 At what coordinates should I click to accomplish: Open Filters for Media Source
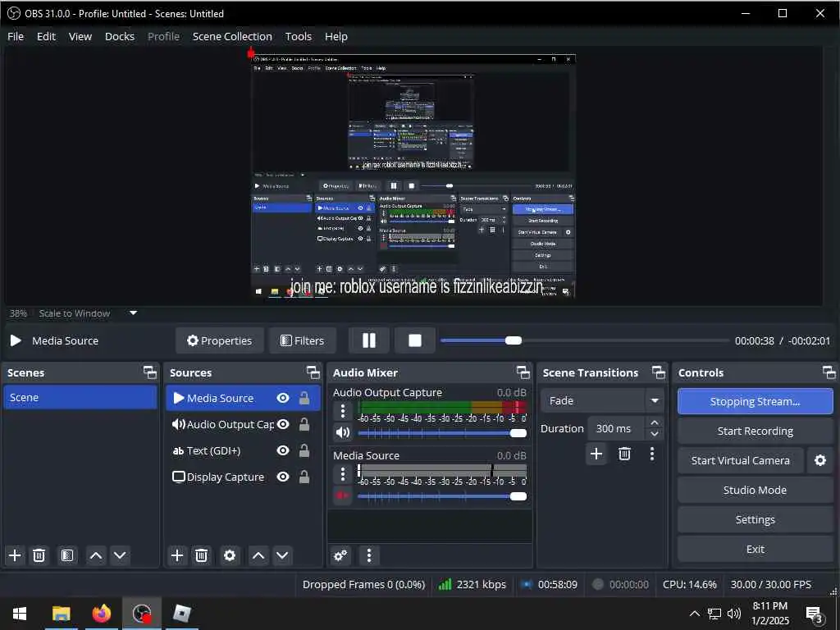click(x=303, y=340)
